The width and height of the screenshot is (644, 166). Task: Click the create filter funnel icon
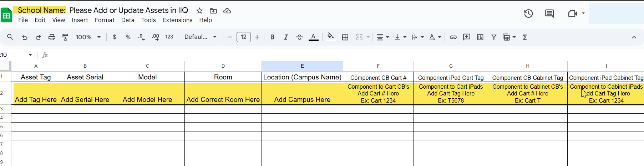pos(494,37)
